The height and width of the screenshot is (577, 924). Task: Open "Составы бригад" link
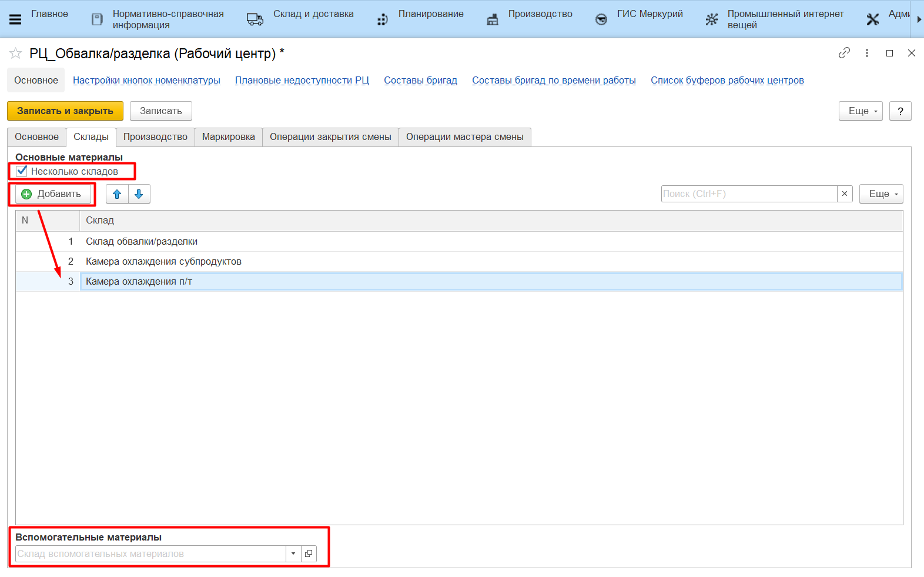pos(420,81)
